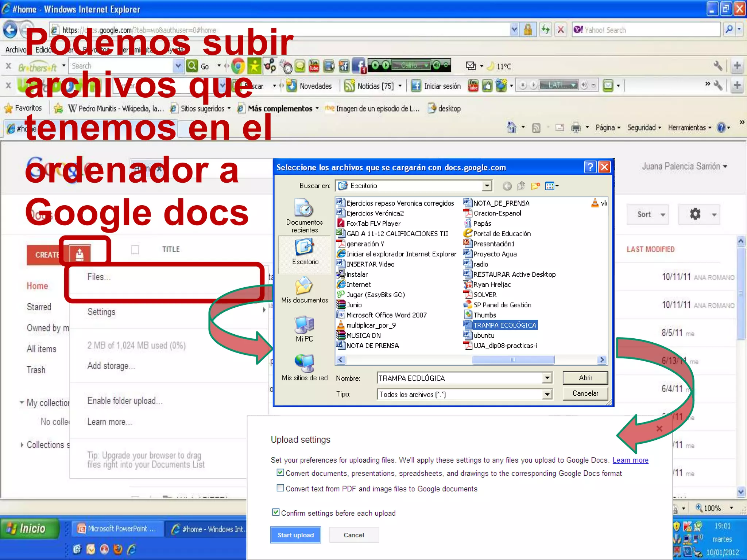Click the Nombre filename text field
747x560 pixels.
(460, 378)
